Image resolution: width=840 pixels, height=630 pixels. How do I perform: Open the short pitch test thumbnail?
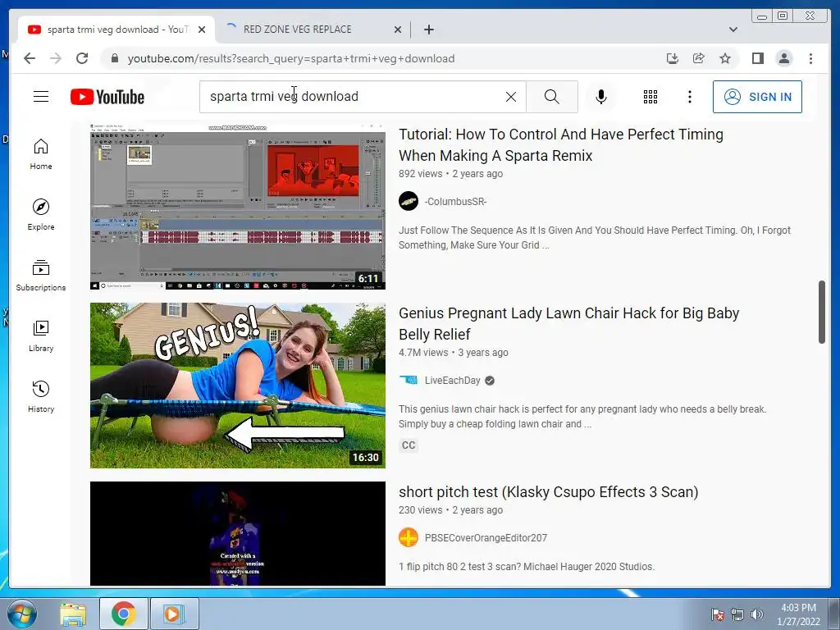tap(238, 533)
